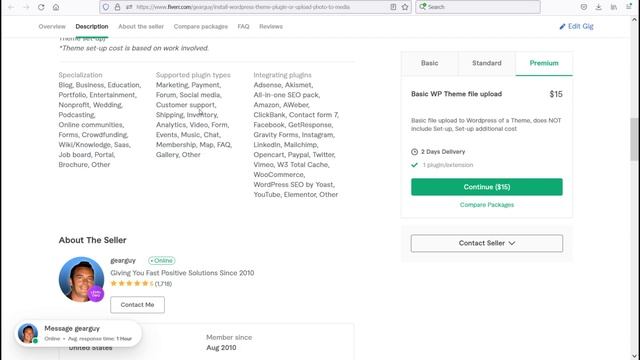This screenshot has width=640, height=360.
Task: Click the browser address bar URL
Action: (243, 7)
